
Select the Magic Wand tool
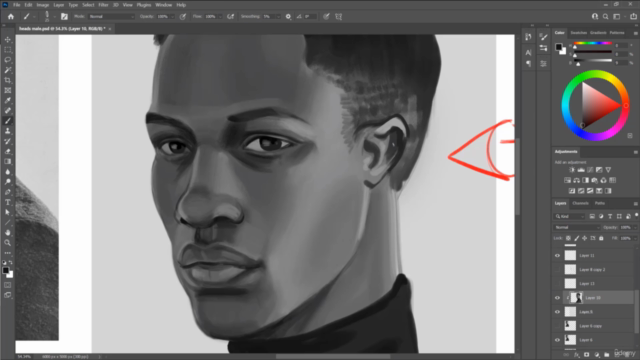pyautogui.click(x=8, y=70)
